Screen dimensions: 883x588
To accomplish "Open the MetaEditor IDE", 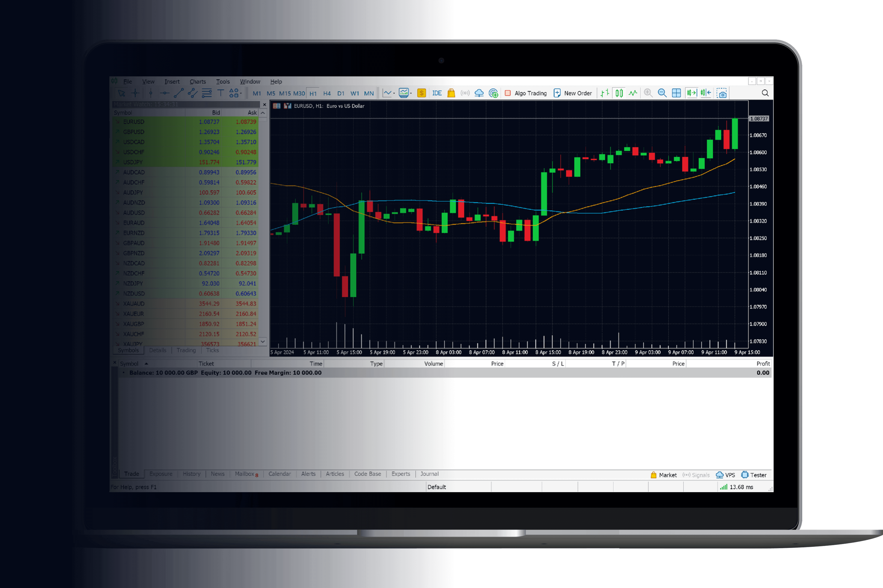I will tap(436, 93).
